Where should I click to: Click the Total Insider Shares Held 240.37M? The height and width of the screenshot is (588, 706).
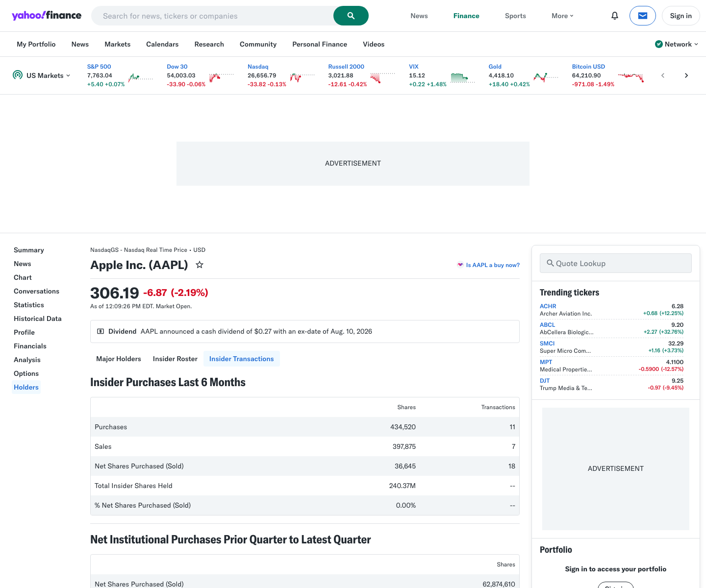(403, 486)
